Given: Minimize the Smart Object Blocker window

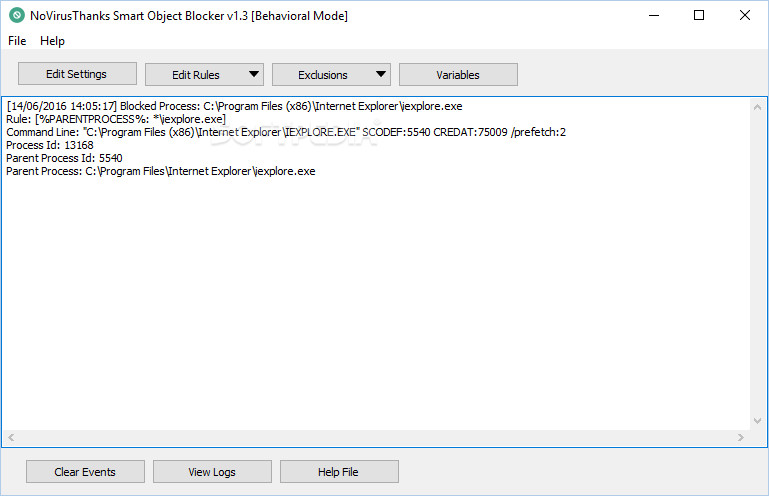Looking at the screenshot, I should 654,15.
